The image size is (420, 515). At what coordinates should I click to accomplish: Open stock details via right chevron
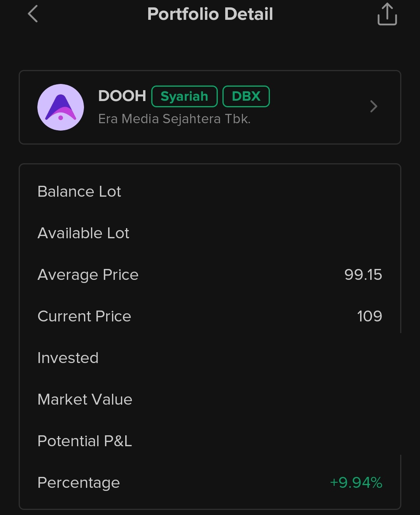[374, 106]
